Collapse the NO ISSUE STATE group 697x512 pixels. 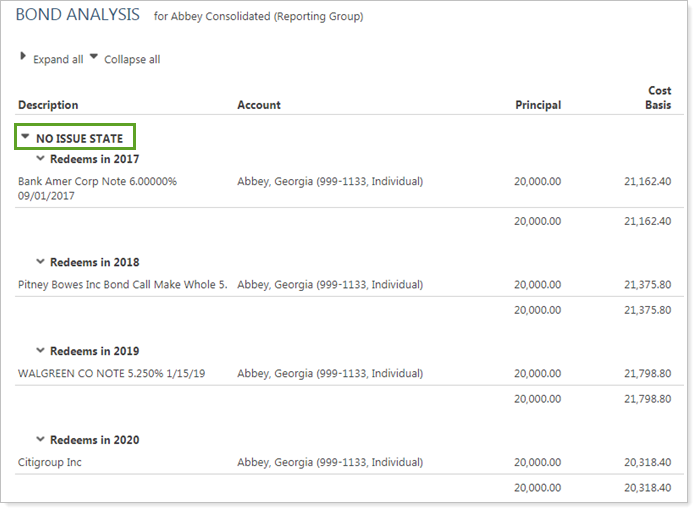[x=26, y=138]
